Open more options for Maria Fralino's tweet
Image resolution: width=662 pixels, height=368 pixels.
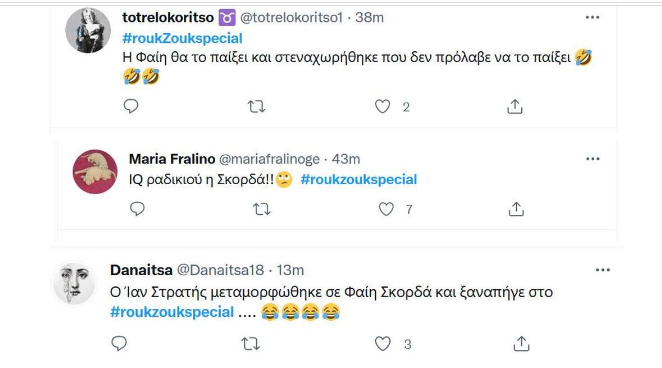[593, 159]
